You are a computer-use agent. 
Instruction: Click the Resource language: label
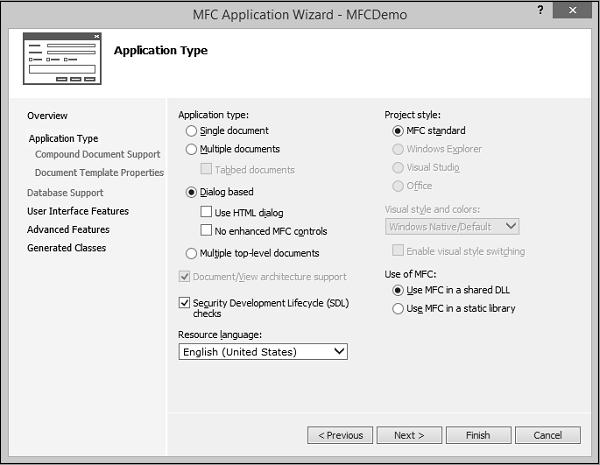coord(220,334)
